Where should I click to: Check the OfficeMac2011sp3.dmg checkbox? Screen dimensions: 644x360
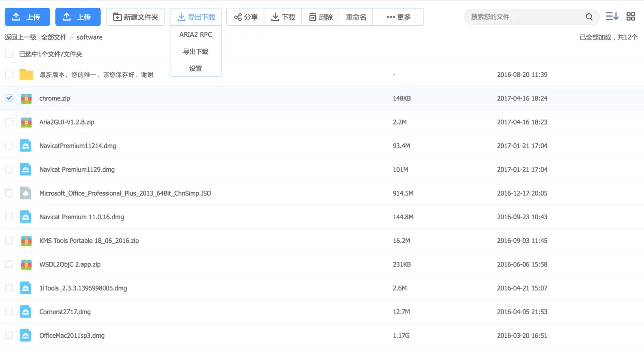click(x=9, y=336)
